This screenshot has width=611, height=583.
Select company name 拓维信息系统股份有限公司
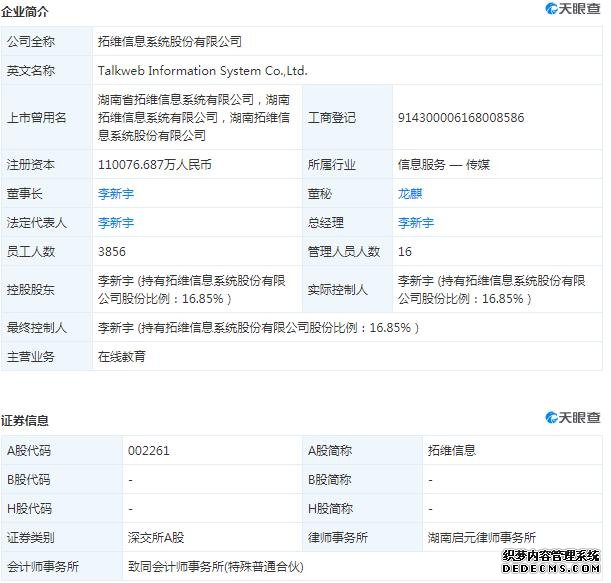tap(170, 41)
